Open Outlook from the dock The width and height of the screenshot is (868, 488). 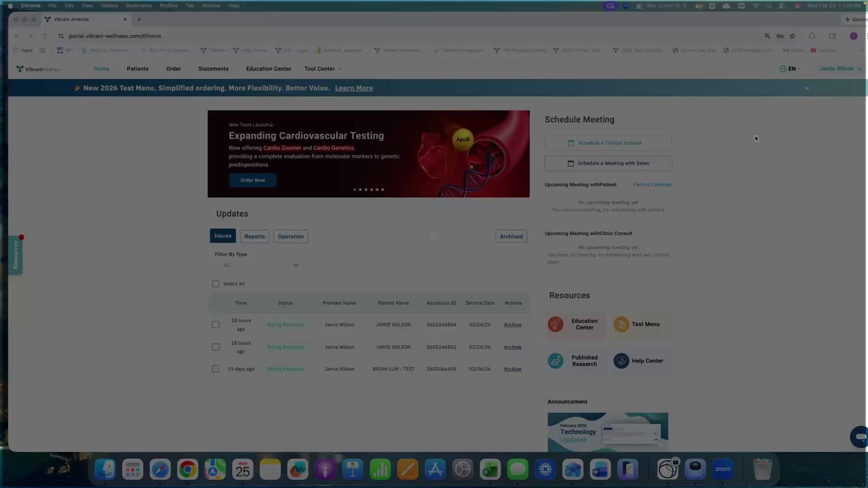(x=572, y=469)
